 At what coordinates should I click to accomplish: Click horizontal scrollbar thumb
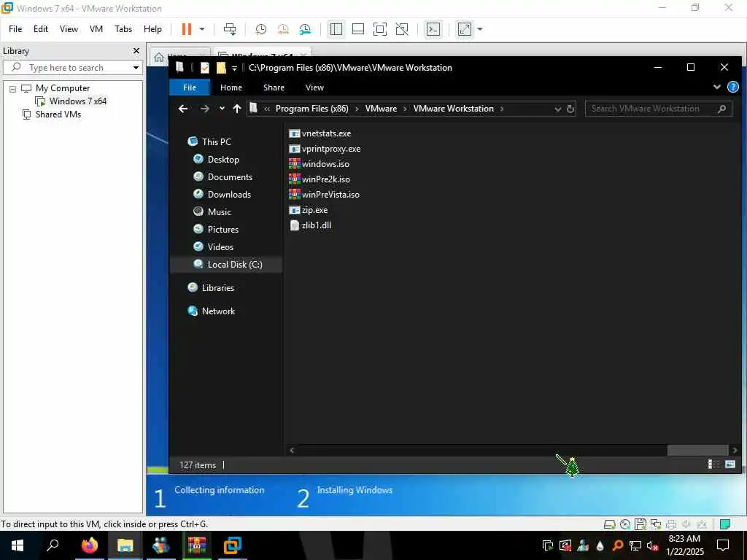pyautogui.click(x=697, y=450)
